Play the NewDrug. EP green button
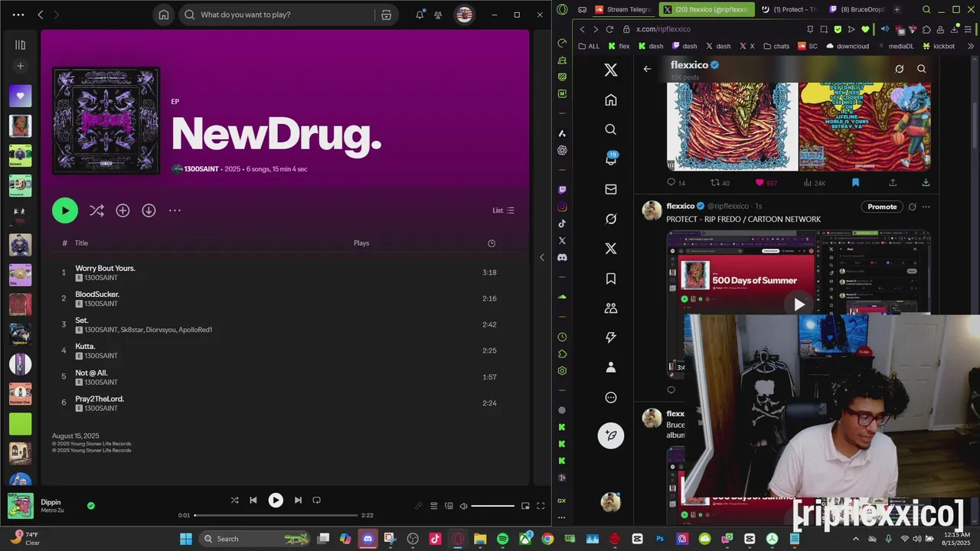The image size is (980, 551). pyautogui.click(x=65, y=210)
